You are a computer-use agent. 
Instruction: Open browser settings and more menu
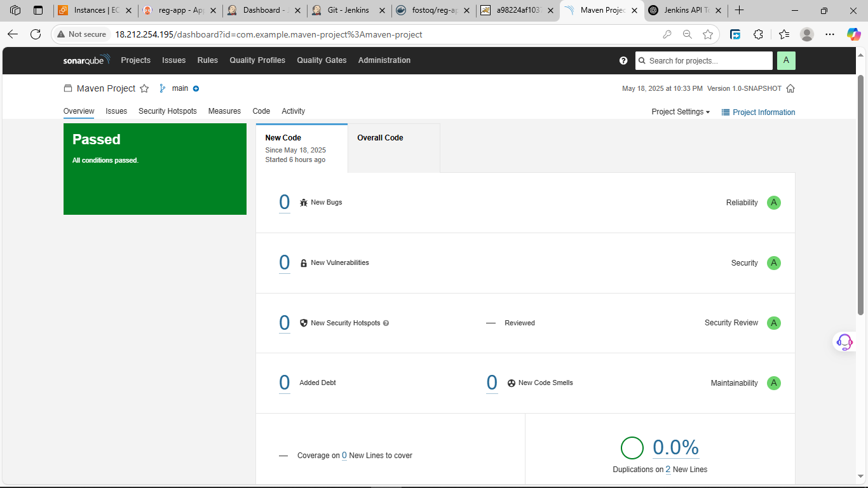[830, 34]
